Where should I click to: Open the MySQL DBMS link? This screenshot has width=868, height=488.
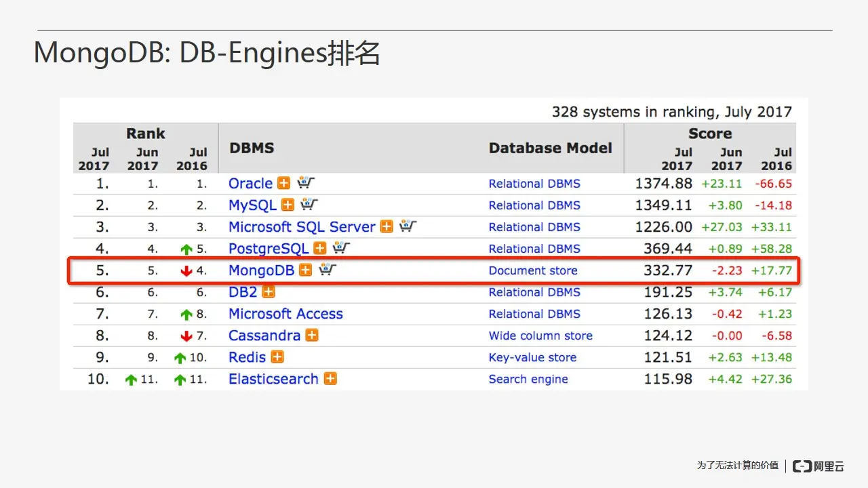(x=252, y=205)
